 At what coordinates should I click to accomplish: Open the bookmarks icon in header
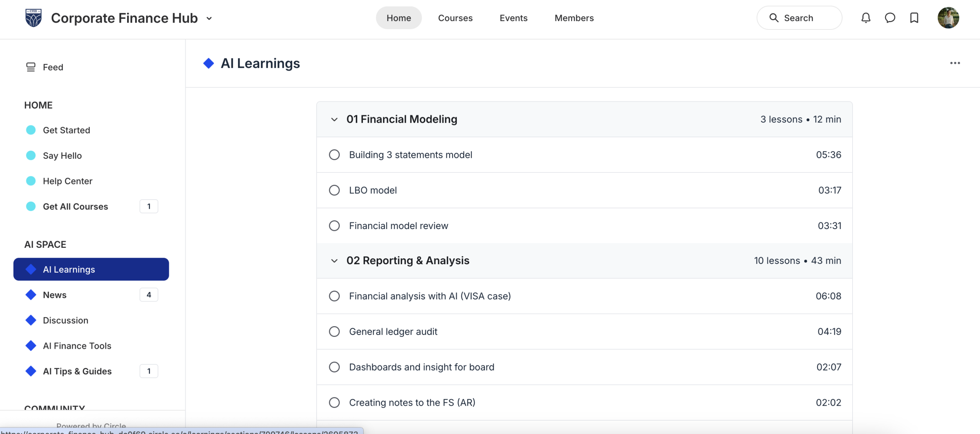point(914,18)
